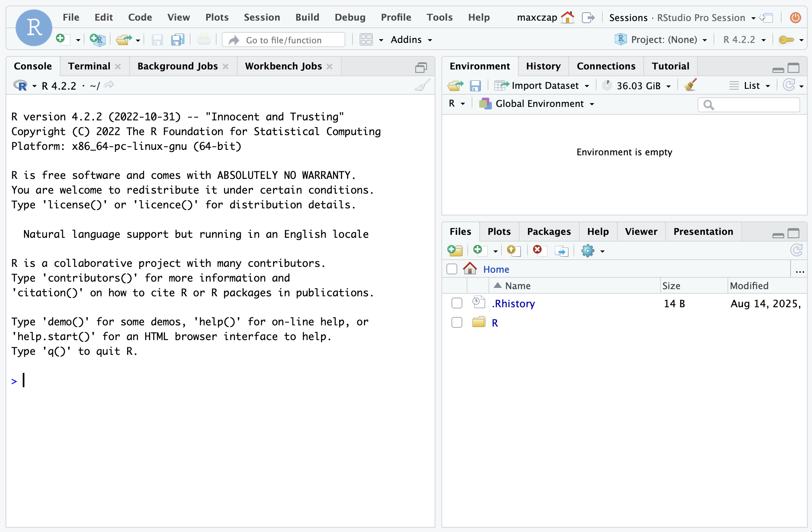This screenshot has height=532, width=812.
Task: Click the quit session power icon
Action: click(795, 18)
